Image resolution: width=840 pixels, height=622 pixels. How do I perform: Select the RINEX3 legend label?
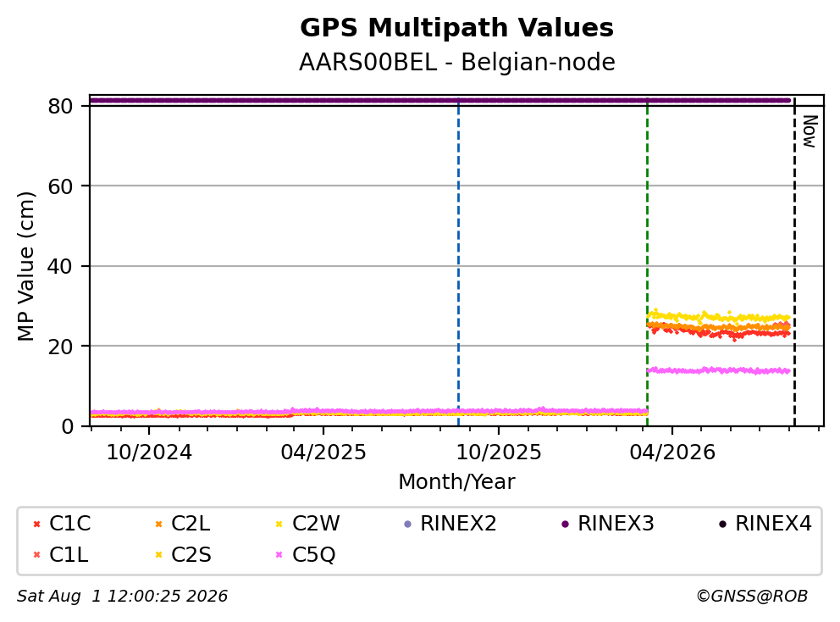(616, 524)
